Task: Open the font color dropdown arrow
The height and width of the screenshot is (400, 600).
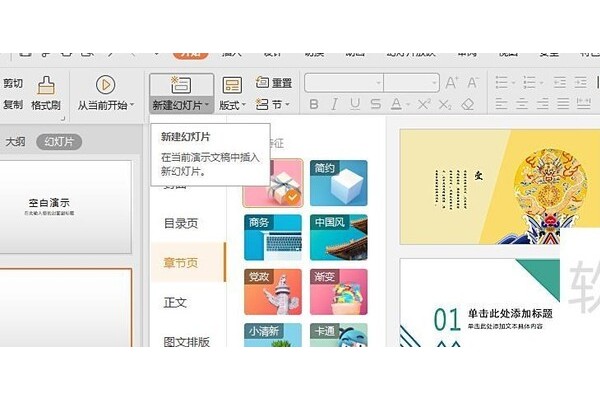Action: pos(408,104)
